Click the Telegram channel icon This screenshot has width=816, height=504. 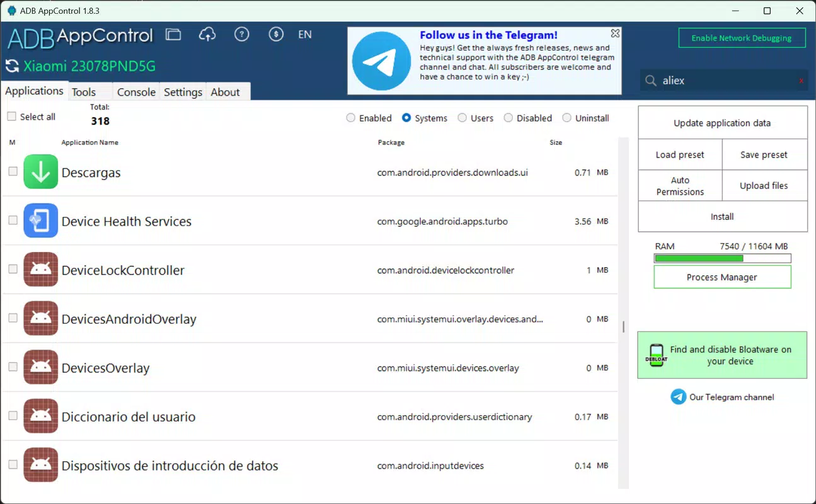click(678, 397)
